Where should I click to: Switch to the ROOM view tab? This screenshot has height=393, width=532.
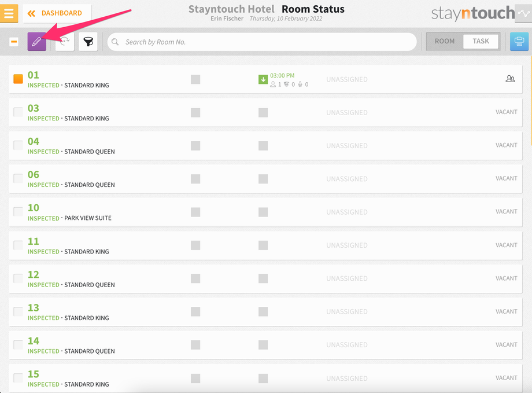pos(445,41)
